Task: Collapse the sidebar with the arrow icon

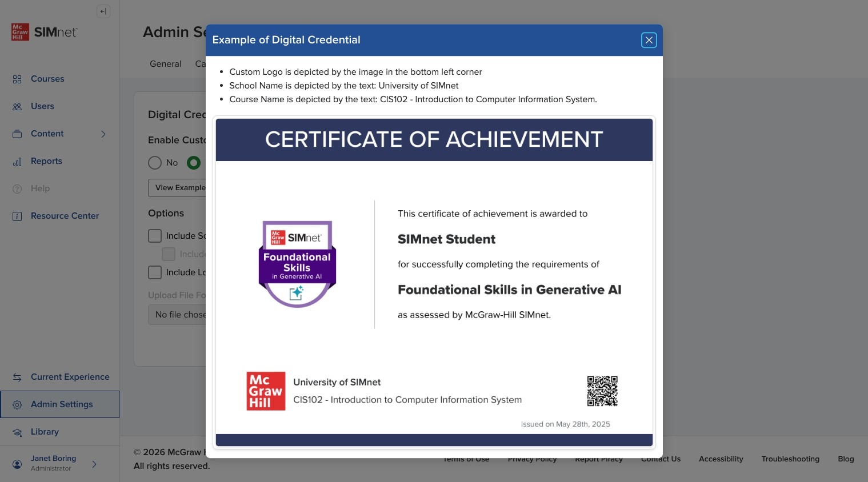Action: (x=103, y=11)
